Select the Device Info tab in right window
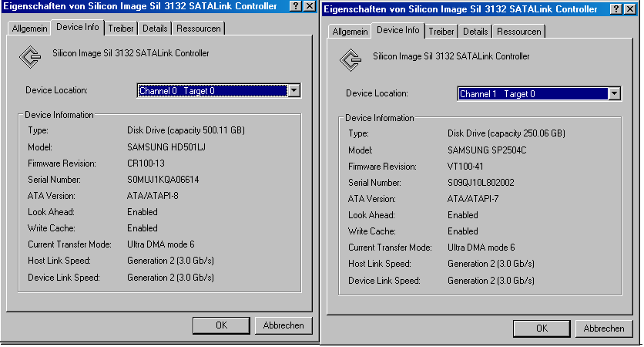Screen dimensions: 644x347 [x=398, y=30]
